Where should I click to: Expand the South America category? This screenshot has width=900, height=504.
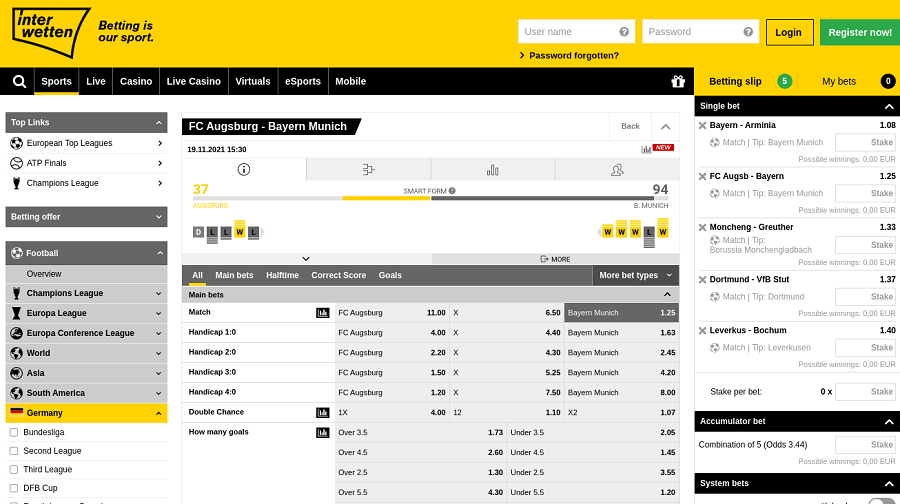(159, 393)
